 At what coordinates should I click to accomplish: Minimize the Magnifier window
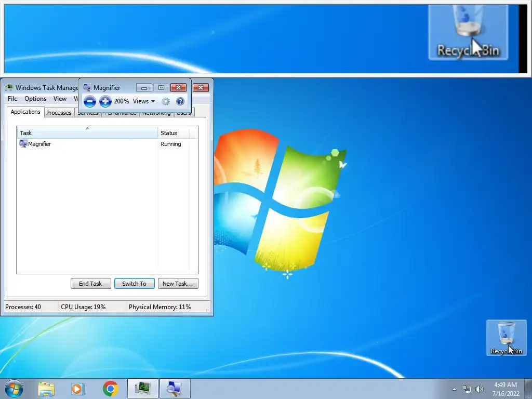coord(144,88)
